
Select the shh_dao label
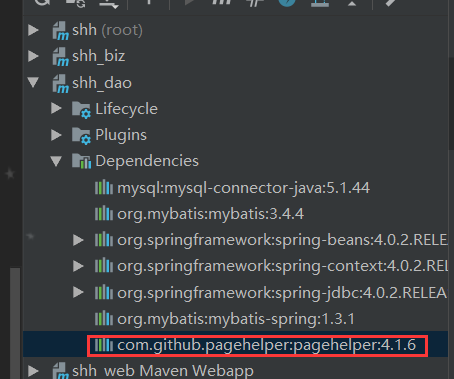[102, 83]
